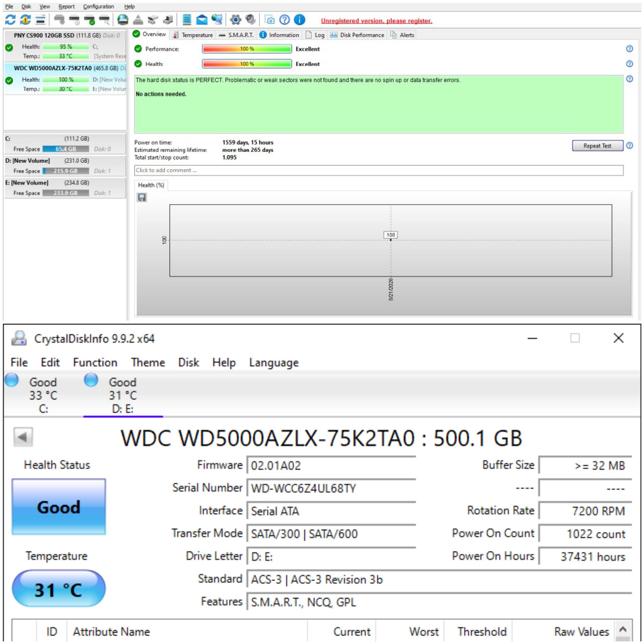The width and height of the screenshot is (644, 644).
Task: Switch to the S.M.A.R.T. tab
Action: (236, 35)
